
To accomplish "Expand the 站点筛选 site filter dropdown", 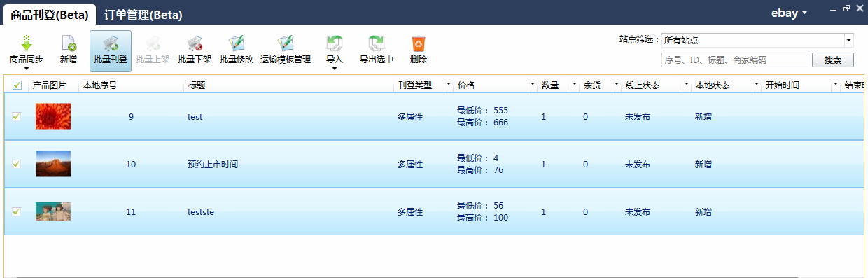I will click(849, 40).
